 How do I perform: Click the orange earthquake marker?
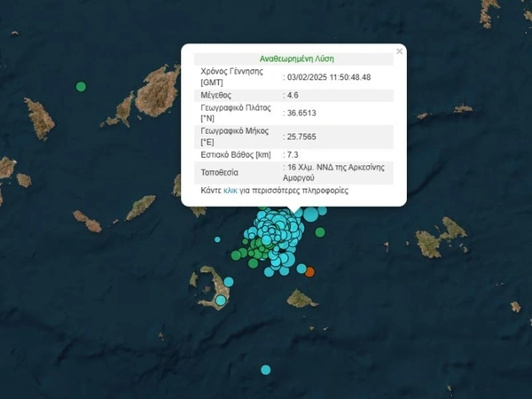pos(309,271)
